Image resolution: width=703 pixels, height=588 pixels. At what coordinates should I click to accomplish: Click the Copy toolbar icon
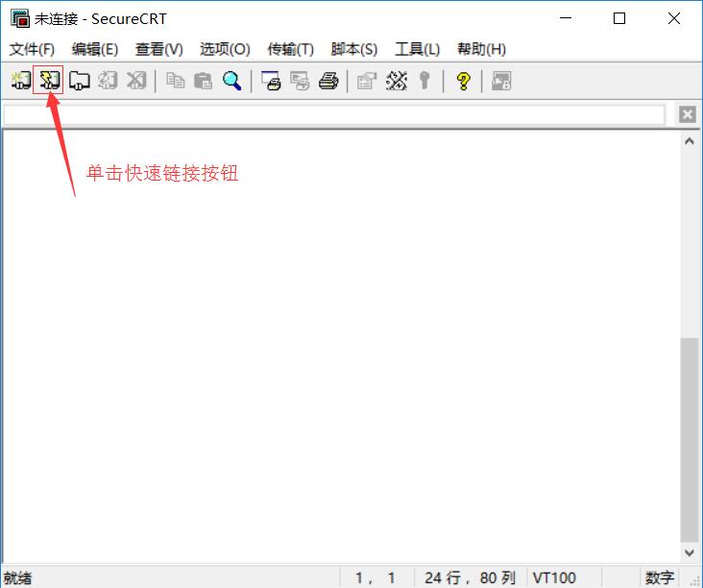pyautogui.click(x=175, y=81)
